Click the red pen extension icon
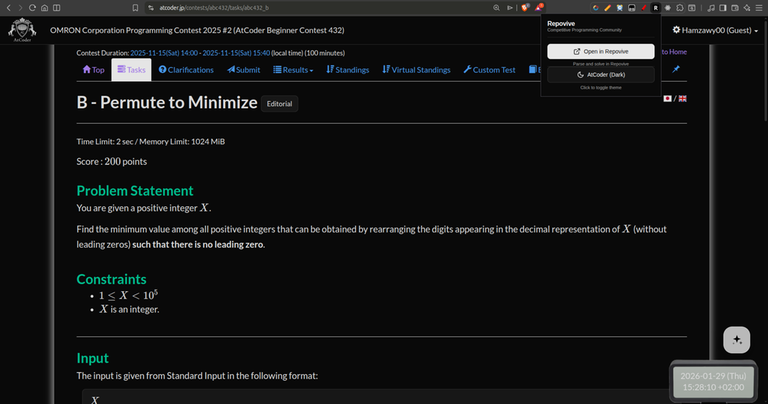The image size is (768, 404). point(644,8)
